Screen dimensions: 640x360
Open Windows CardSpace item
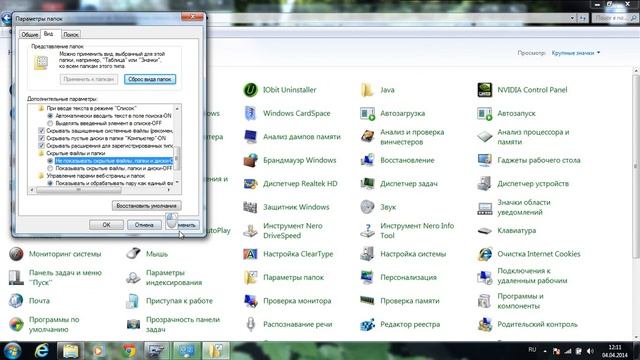pos(287,113)
